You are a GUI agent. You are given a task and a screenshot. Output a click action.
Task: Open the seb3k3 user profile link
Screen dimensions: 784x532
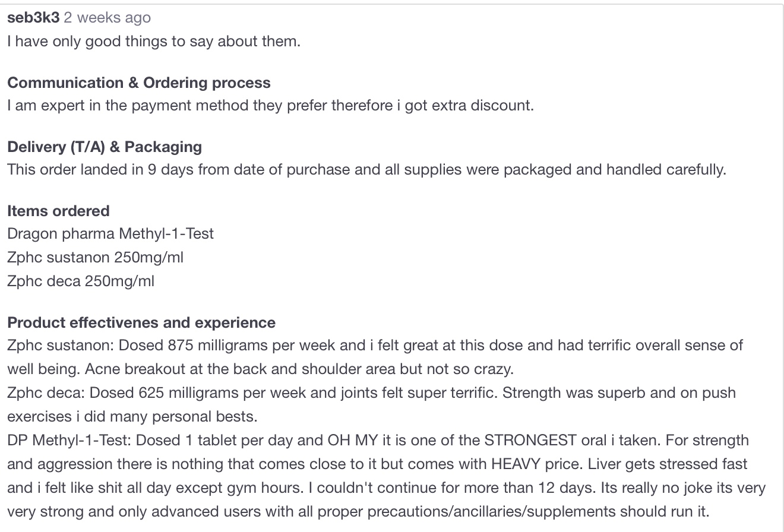coord(33,18)
